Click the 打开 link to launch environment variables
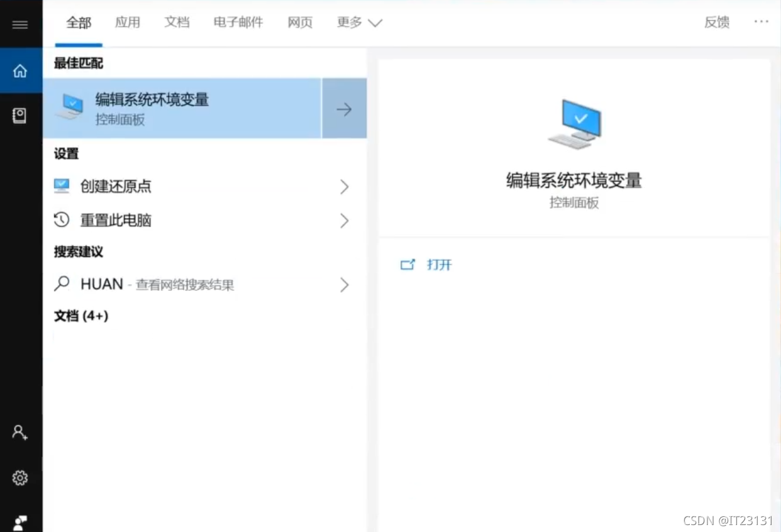The image size is (781, 532). point(438,265)
